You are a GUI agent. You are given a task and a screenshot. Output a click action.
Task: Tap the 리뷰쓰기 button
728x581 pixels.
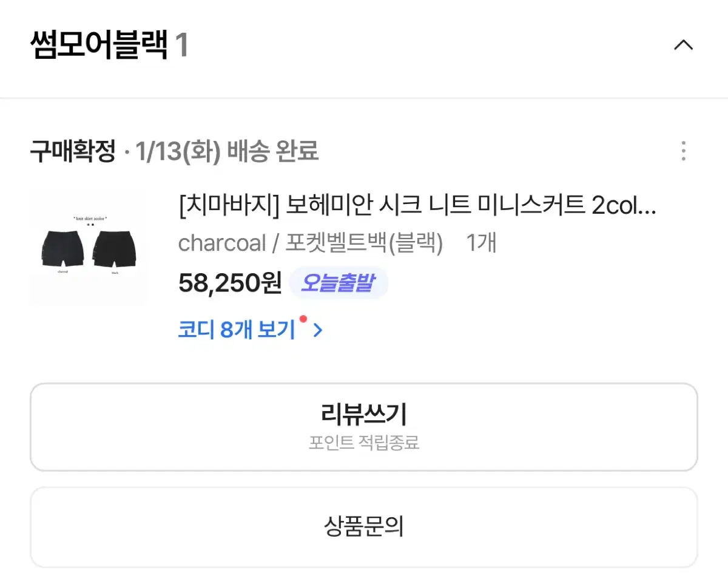pos(364,427)
